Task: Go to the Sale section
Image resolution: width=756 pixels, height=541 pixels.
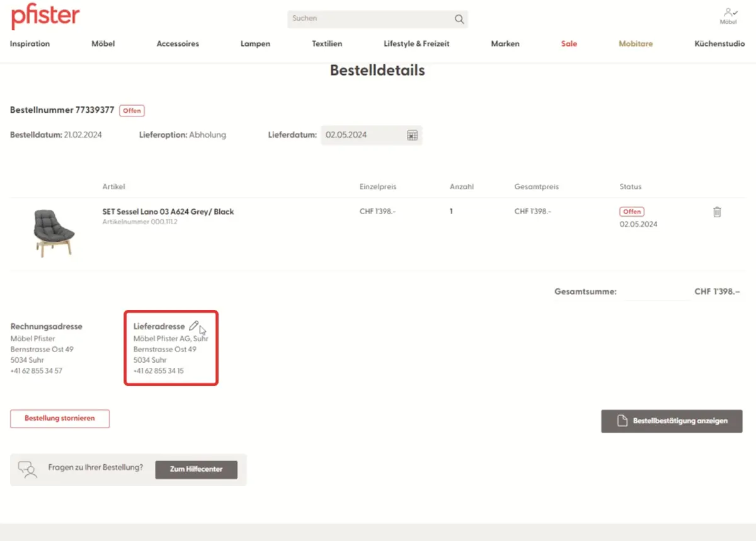Action: point(569,44)
